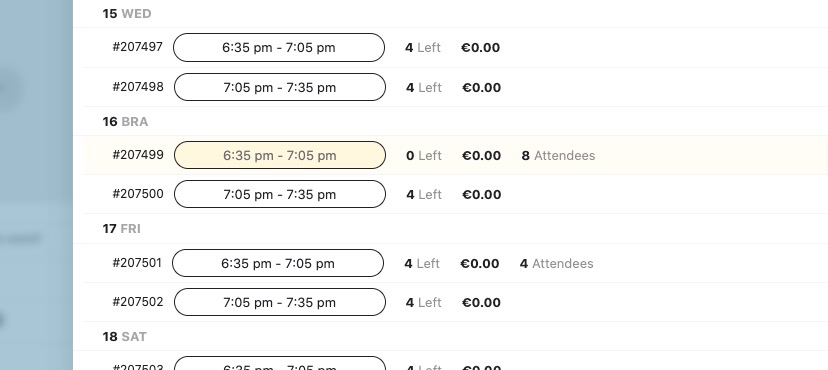Select the partially visible slot #207503
This screenshot has height=370, width=828.
[280, 363]
